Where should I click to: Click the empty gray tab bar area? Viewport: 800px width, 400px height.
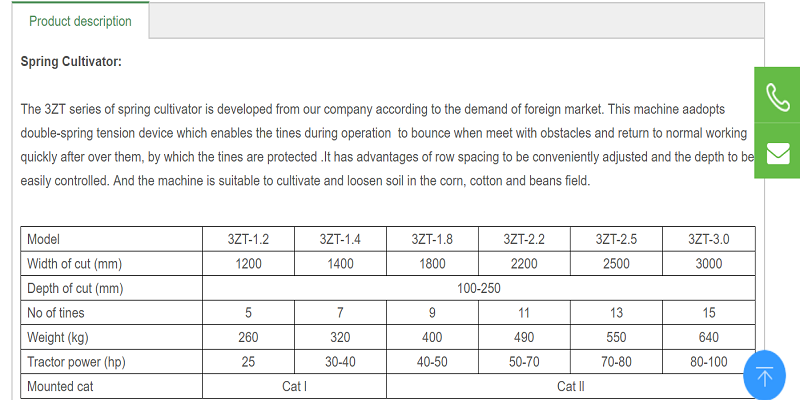click(x=457, y=20)
